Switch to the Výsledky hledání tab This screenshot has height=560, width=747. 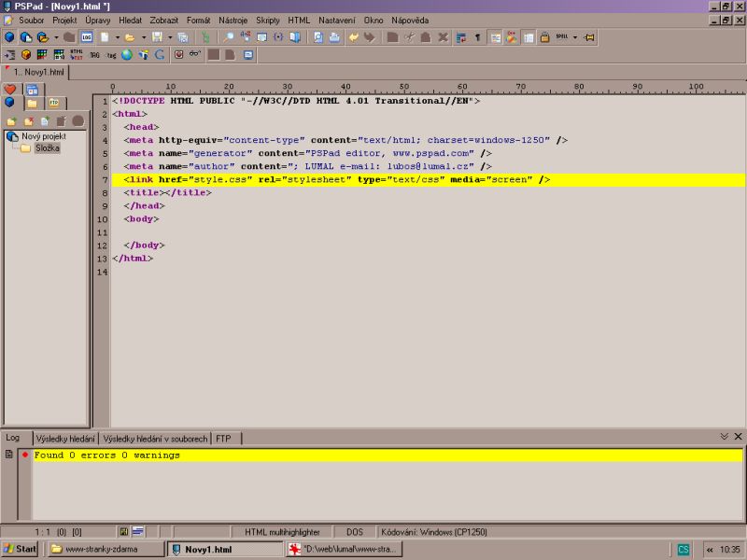click(65, 438)
